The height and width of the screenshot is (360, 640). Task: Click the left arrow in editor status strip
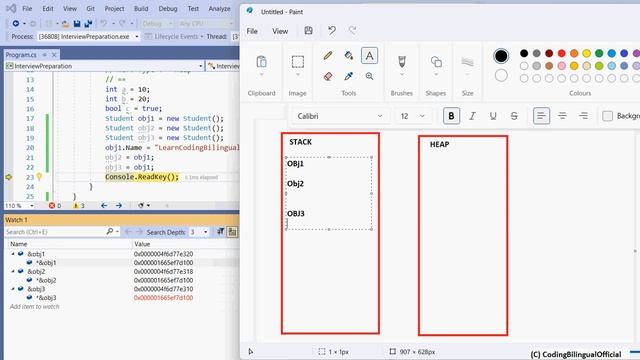pyautogui.click(x=104, y=206)
